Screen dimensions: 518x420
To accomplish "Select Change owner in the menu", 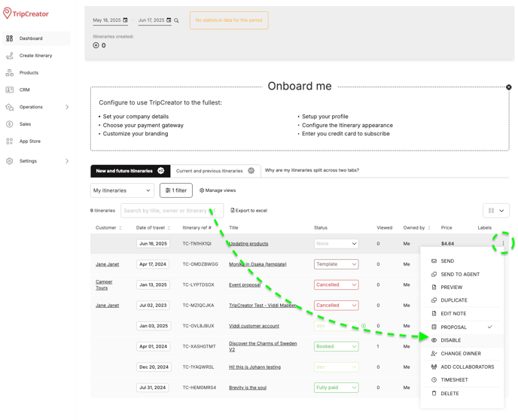I will (x=461, y=354).
